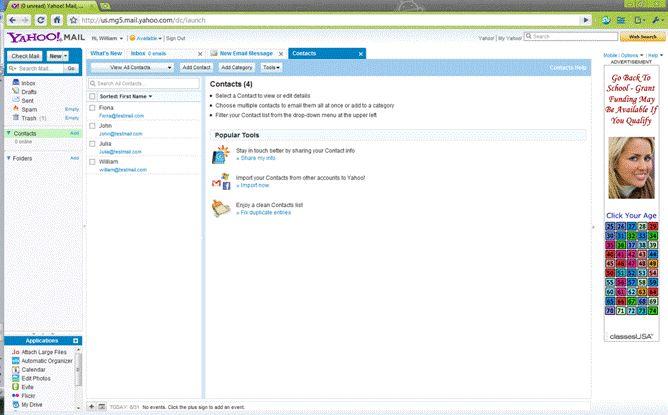Expand the Tools dropdown menu
This screenshot has height=415, width=668.
(270, 67)
